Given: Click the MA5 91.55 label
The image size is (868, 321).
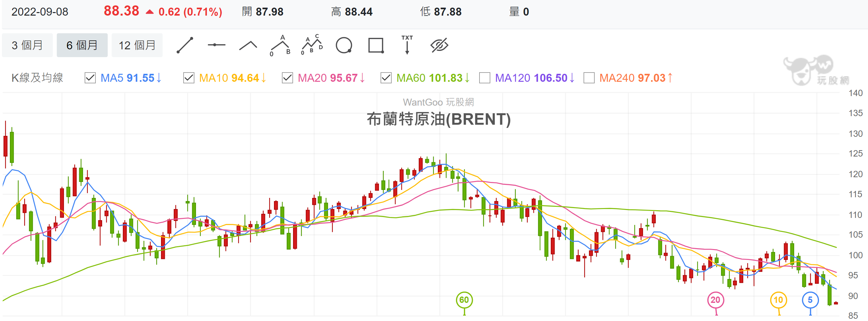Looking at the screenshot, I should pos(131,78).
